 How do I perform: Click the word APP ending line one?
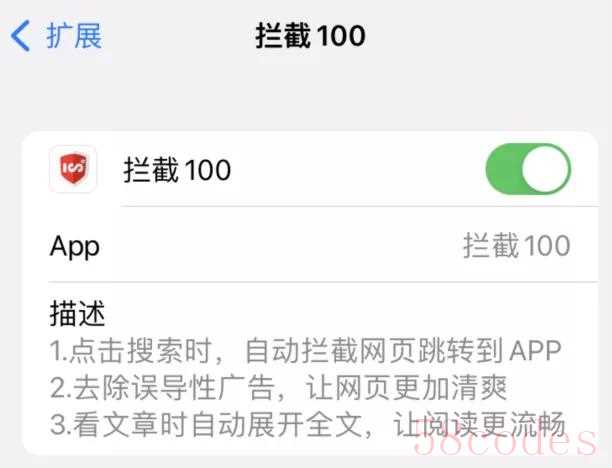click(x=536, y=351)
